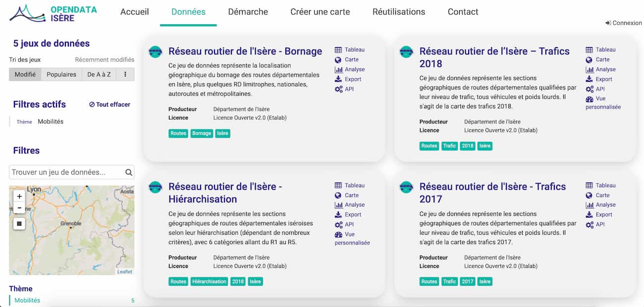
Task: Sort datasets by Populaires
Action: tap(61, 74)
